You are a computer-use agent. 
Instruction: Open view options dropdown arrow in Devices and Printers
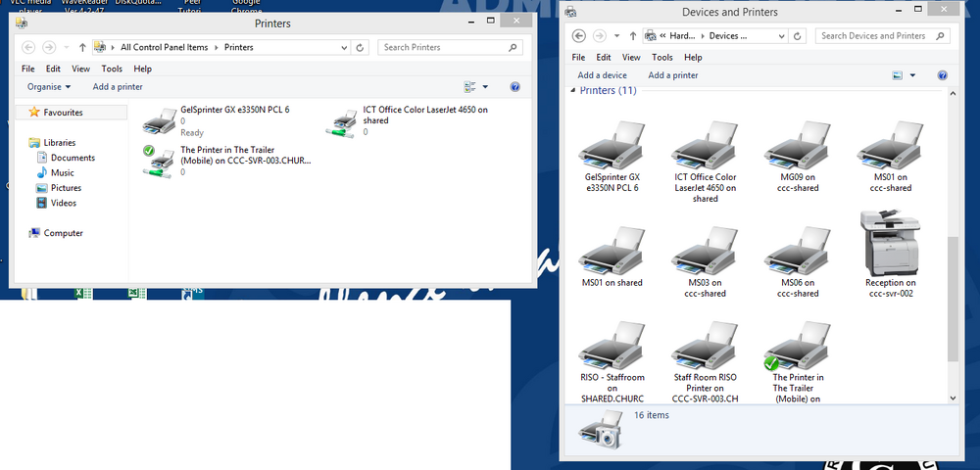(912, 75)
